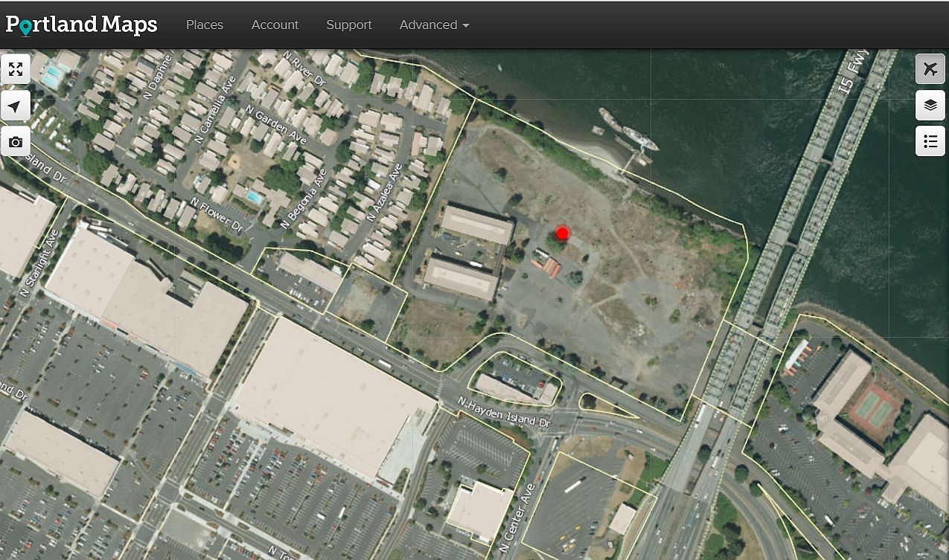Open the map layers stack icon

(x=930, y=105)
